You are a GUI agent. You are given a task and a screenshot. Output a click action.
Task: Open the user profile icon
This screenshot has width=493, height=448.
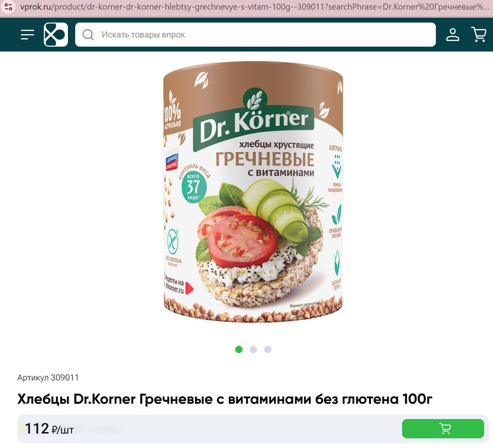(x=453, y=35)
